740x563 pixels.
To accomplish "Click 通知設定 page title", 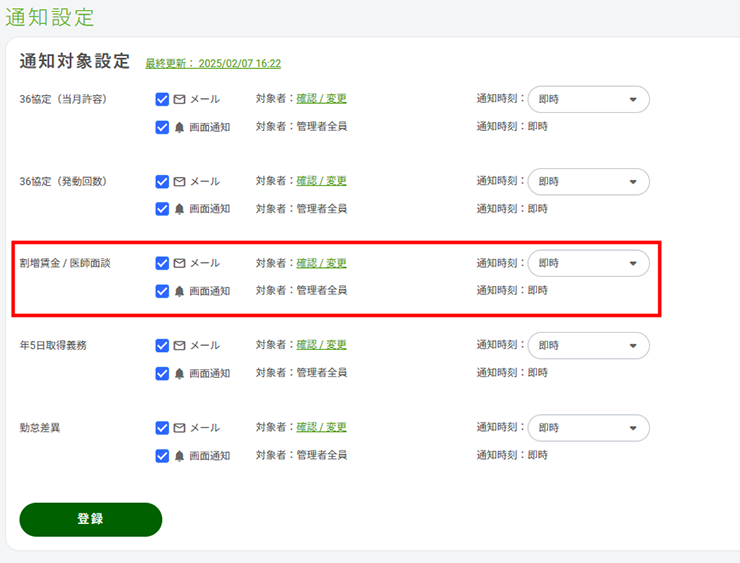I will (50, 18).
